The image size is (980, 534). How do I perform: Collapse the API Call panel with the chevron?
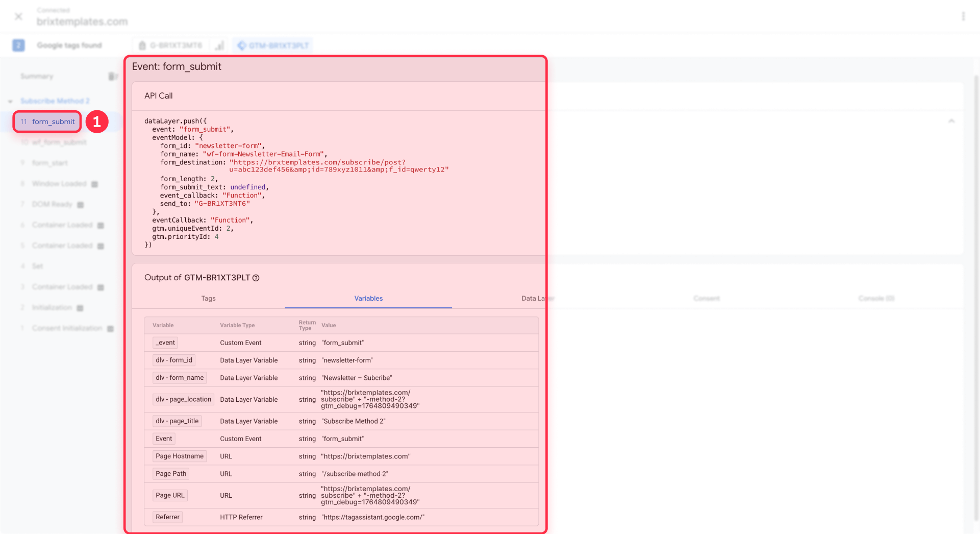(x=951, y=121)
